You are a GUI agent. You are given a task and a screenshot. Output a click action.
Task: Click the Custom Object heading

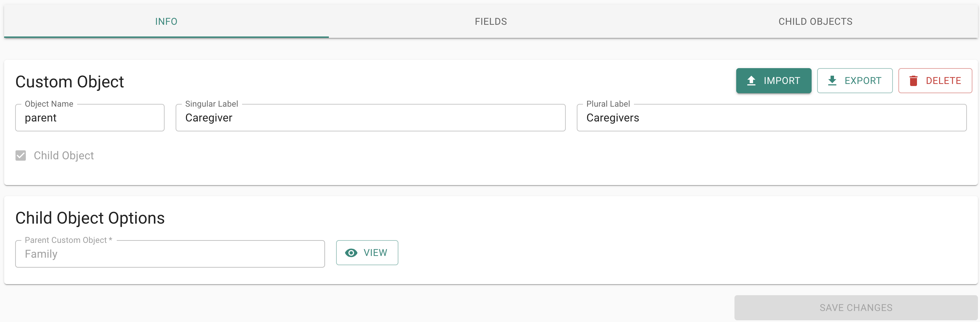pyautogui.click(x=70, y=82)
